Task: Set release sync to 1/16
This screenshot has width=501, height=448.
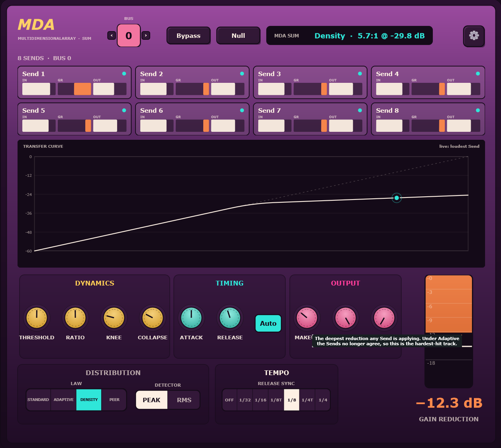Action: pos(261,400)
